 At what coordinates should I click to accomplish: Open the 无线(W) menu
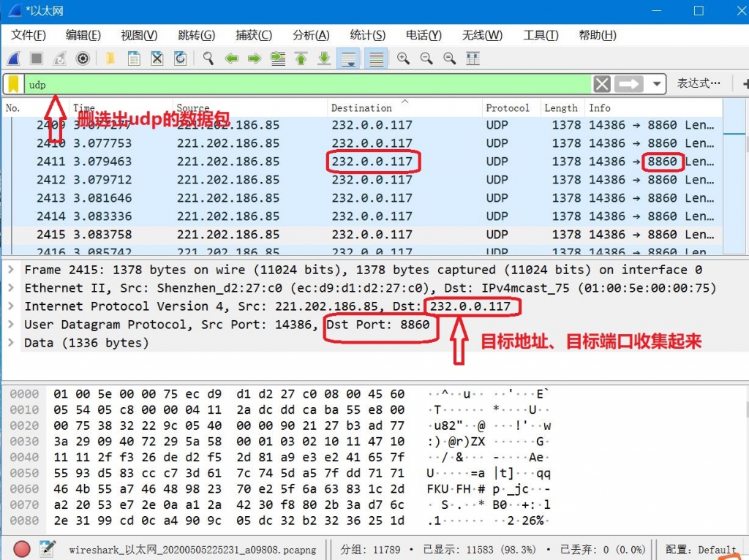pyautogui.click(x=482, y=35)
